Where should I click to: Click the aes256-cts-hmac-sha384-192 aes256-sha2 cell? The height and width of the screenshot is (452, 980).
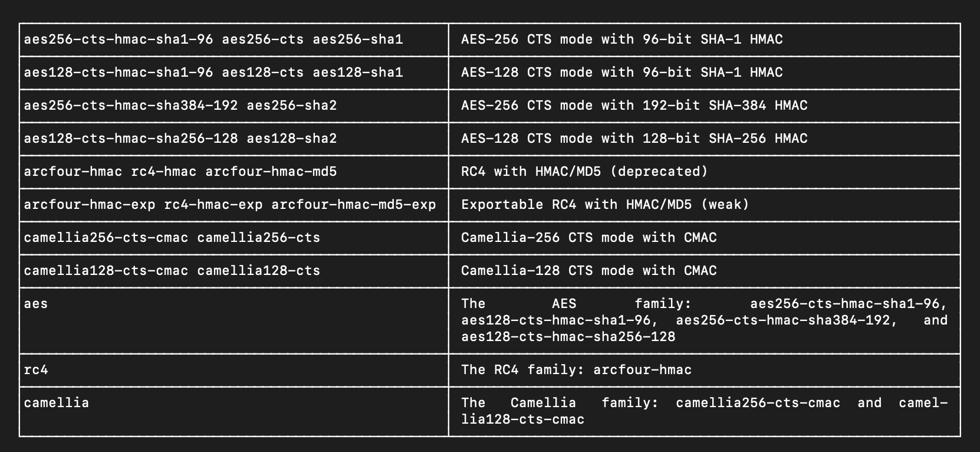234,106
